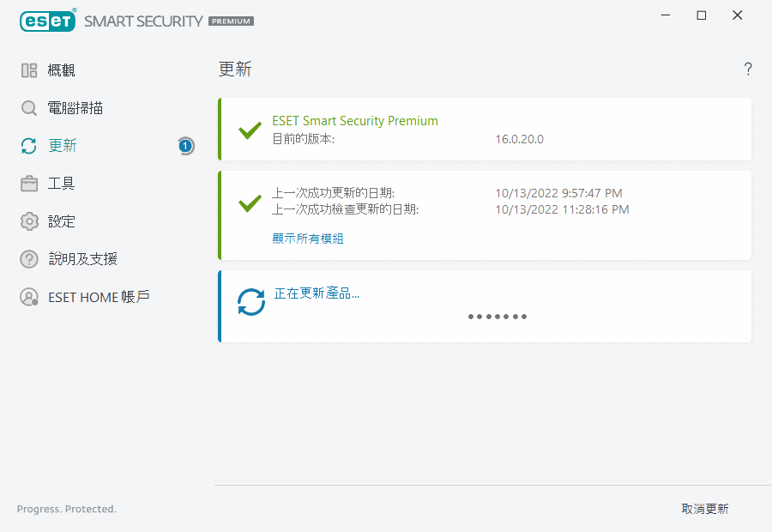Open the 概觀 overview menu item

coord(62,70)
